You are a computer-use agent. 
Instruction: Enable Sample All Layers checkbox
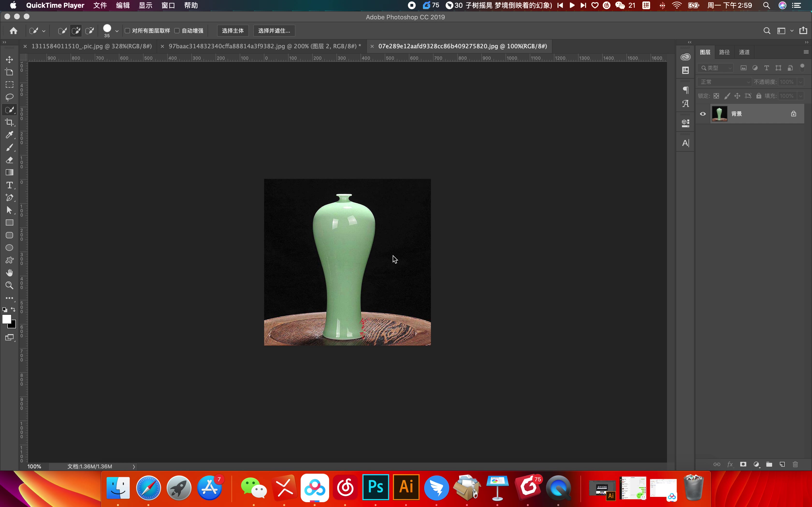pyautogui.click(x=128, y=31)
